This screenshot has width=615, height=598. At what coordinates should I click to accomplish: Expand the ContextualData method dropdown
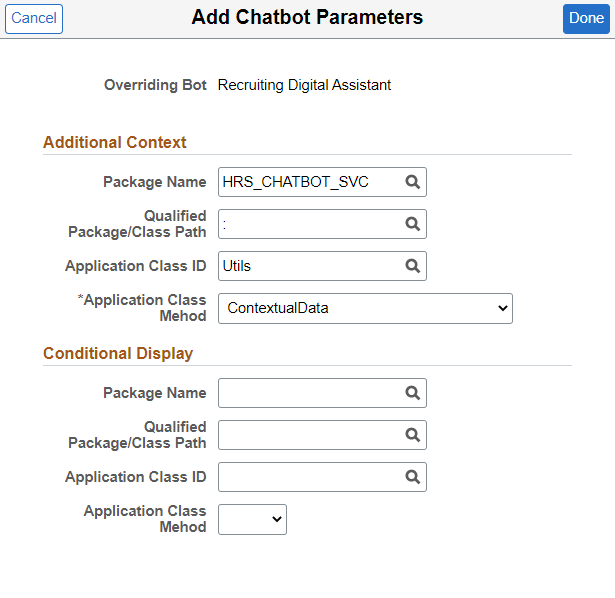[365, 308]
